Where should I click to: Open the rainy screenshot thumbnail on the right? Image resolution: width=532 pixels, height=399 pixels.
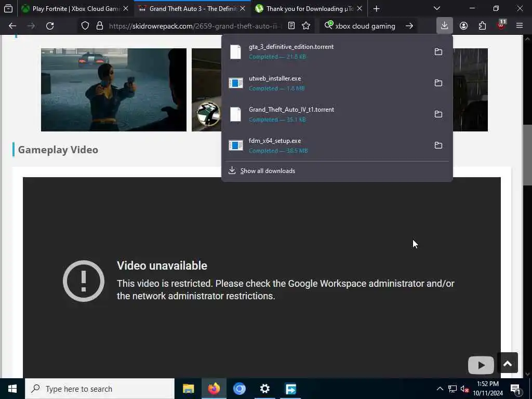(470, 89)
